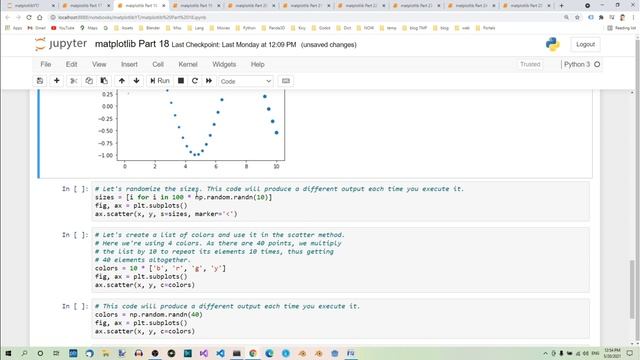This screenshot has height=360, width=640.
Task: Click the Jupyter logo
Action: point(61,44)
